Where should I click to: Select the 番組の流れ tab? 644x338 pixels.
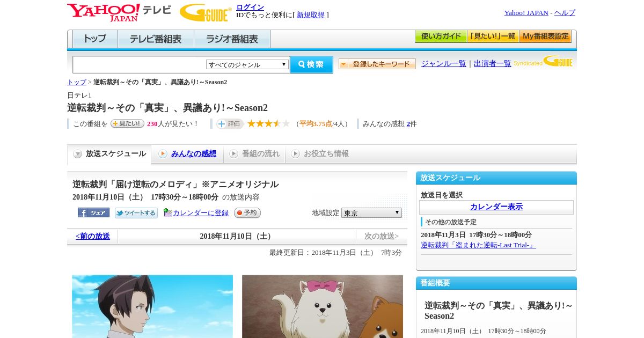254,154
